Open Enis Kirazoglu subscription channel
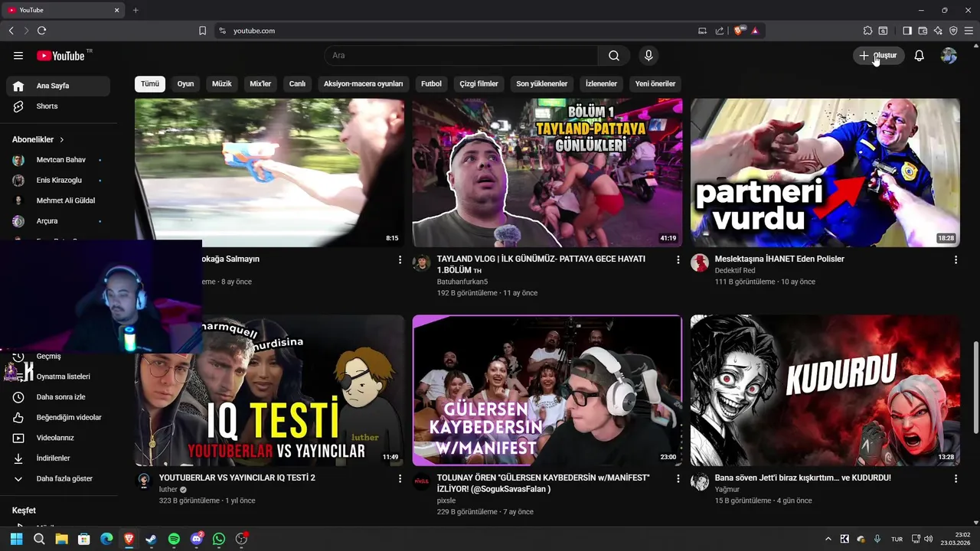Image resolution: width=980 pixels, height=551 pixels. (x=58, y=181)
